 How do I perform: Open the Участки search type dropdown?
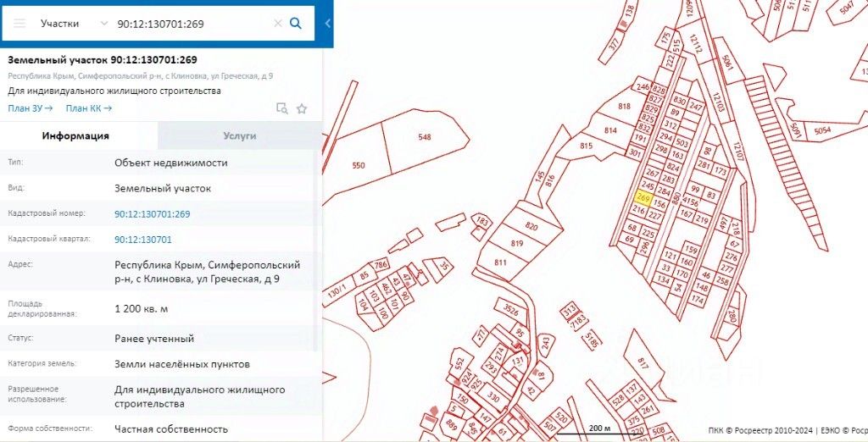(x=74, y=23)
